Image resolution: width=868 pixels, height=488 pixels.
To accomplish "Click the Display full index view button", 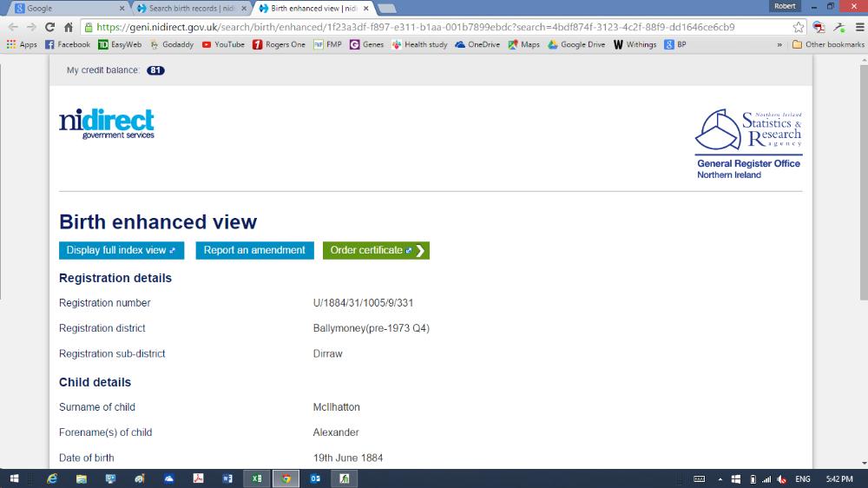I will click(121, 250).
